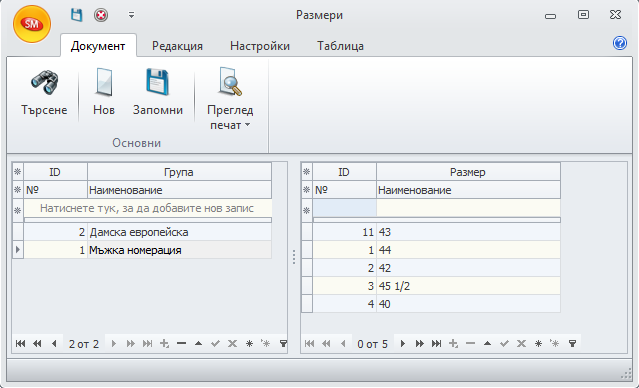Click the Запомни save button
The height and width of the screenshot is (388, 639).
(x=158, y=93)
